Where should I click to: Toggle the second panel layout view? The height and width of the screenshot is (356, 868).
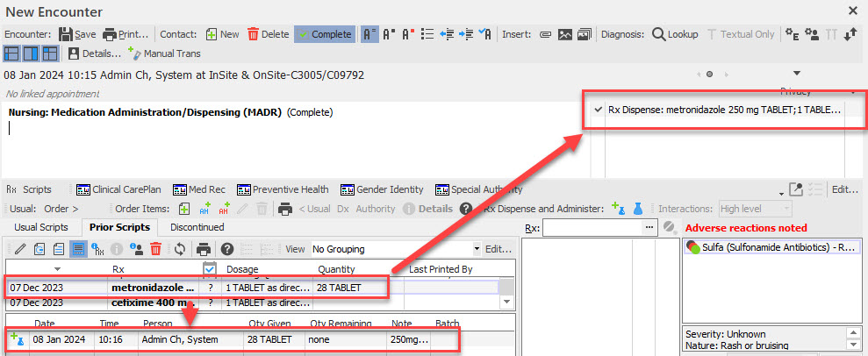click(x=31, y=53)
